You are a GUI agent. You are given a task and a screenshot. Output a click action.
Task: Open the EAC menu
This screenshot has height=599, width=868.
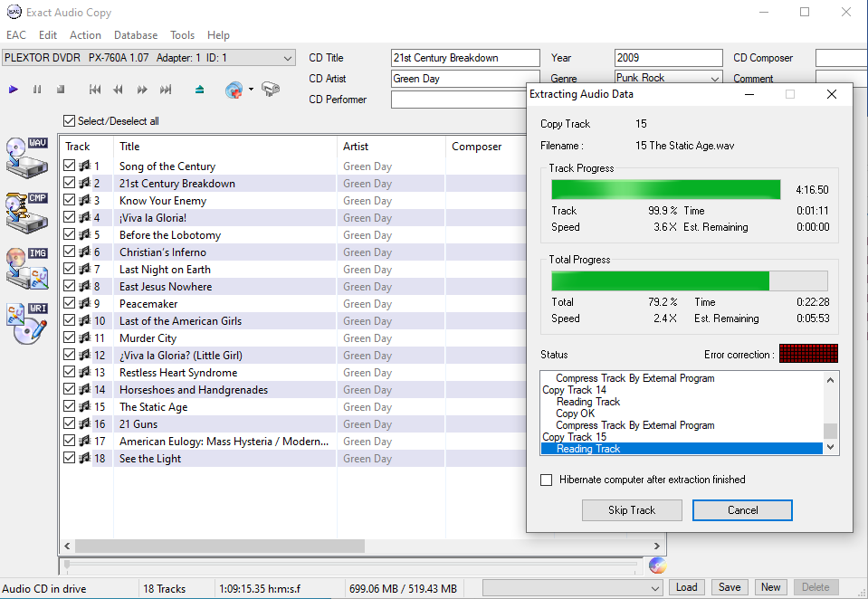16,35
